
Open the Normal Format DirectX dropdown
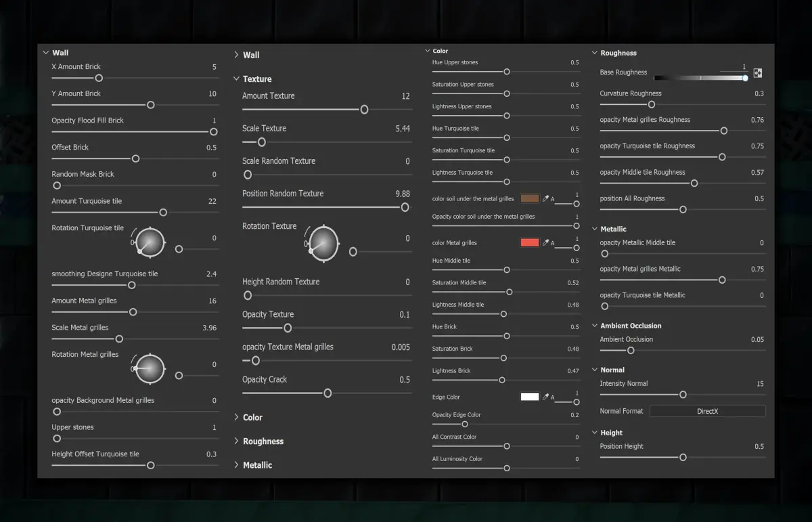[x=707, y=411]
